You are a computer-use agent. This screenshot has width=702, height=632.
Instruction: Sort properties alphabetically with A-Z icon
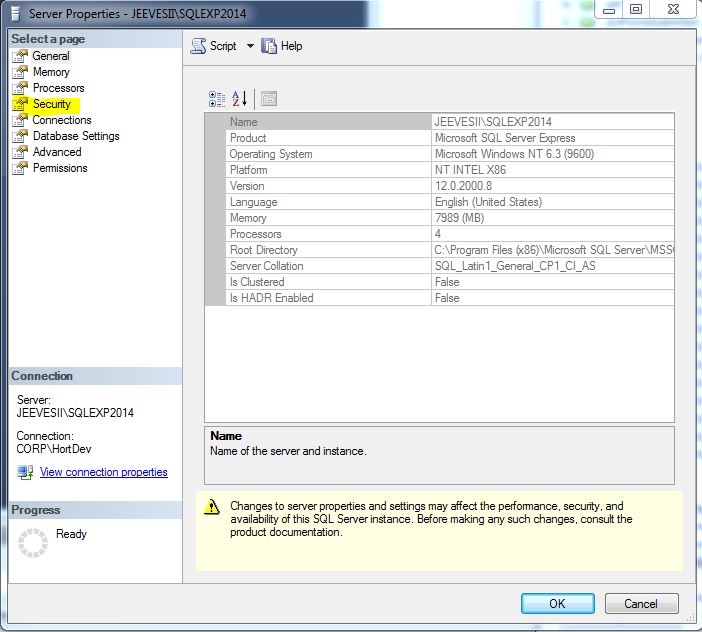point(240,98)
